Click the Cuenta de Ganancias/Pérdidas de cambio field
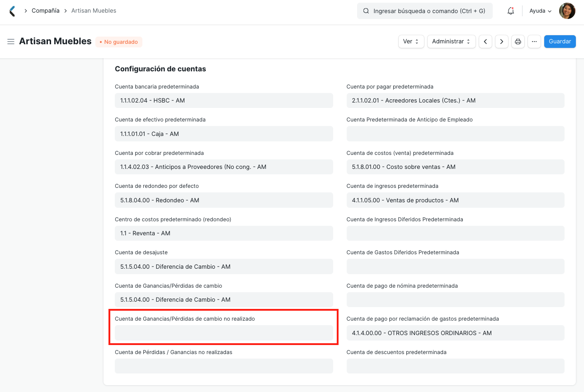584x392 pixels. pos(224,299)
